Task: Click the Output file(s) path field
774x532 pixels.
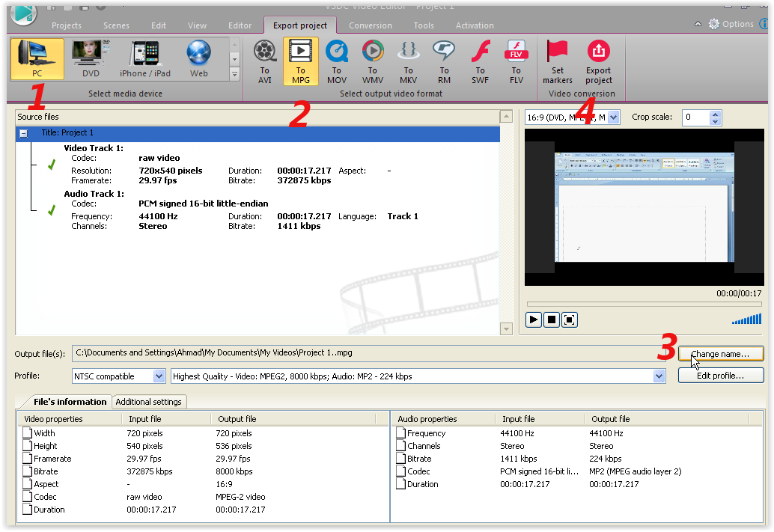Action: [x=368, y=353]
